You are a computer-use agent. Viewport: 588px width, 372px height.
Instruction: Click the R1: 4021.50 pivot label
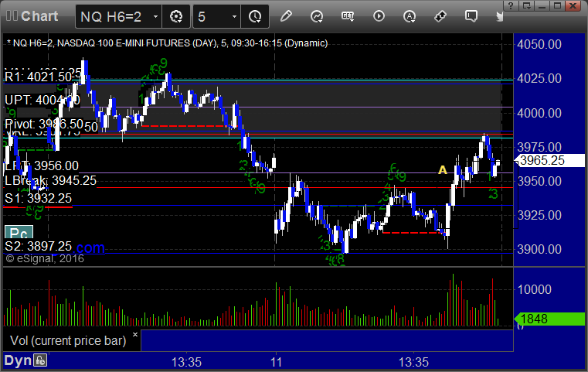coord(38,77)
